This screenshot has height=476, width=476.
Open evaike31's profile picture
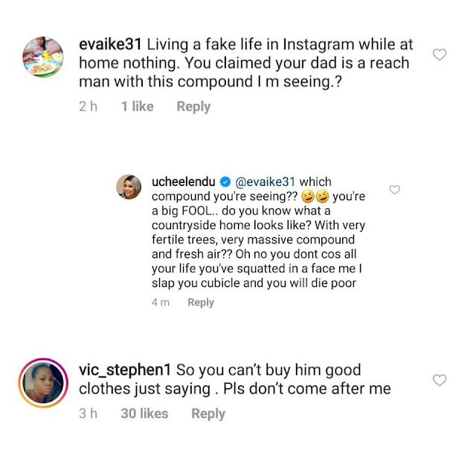tap(43, 57)
